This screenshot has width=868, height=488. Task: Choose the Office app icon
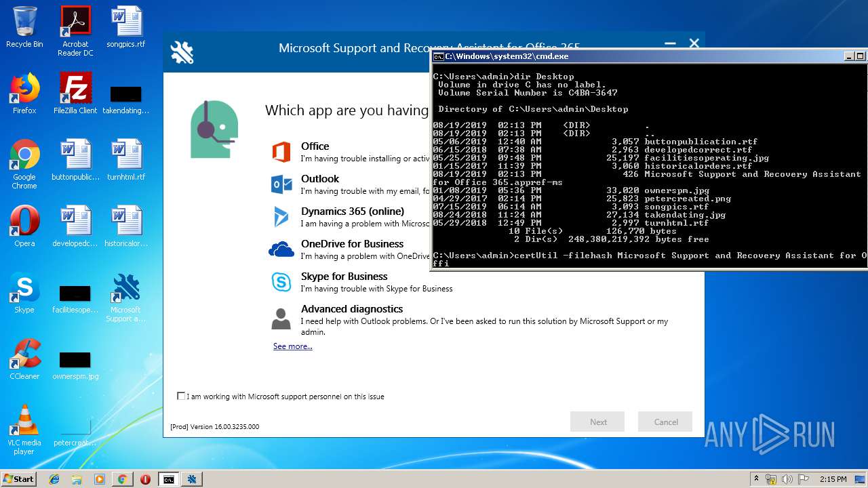click(x=281, y=152)
